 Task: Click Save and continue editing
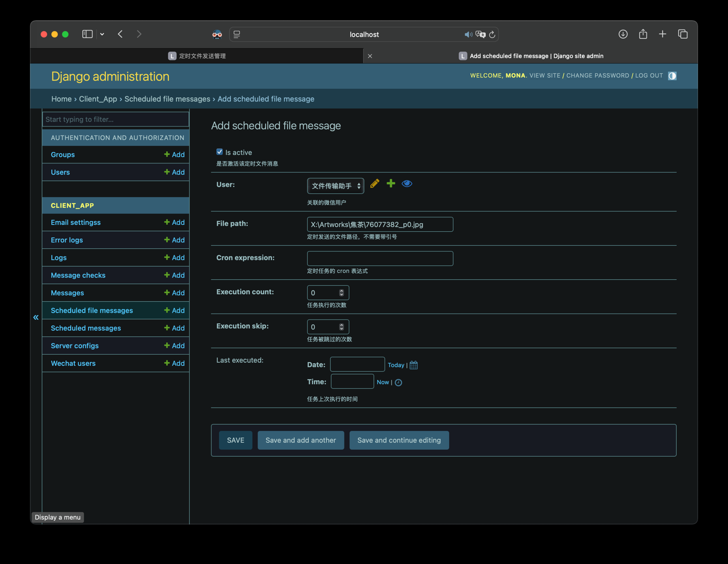tap(399, 440)
